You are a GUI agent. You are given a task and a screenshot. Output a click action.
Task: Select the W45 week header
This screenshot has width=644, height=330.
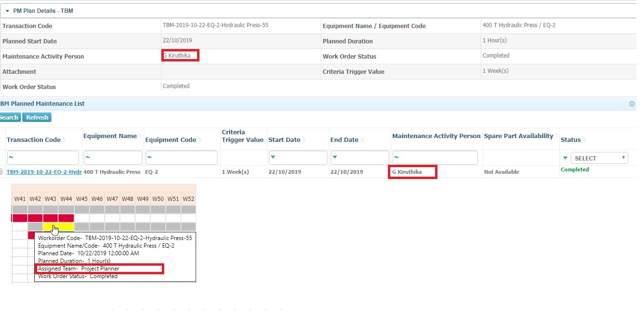pos(82,199)
